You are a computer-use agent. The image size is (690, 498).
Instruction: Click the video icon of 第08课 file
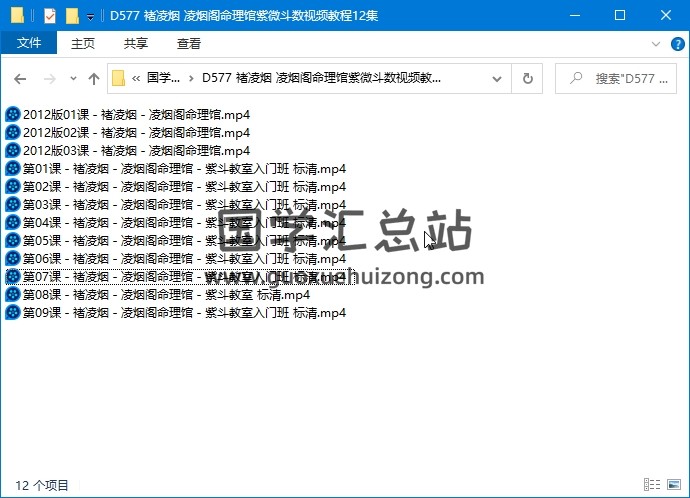pos(13,295)
